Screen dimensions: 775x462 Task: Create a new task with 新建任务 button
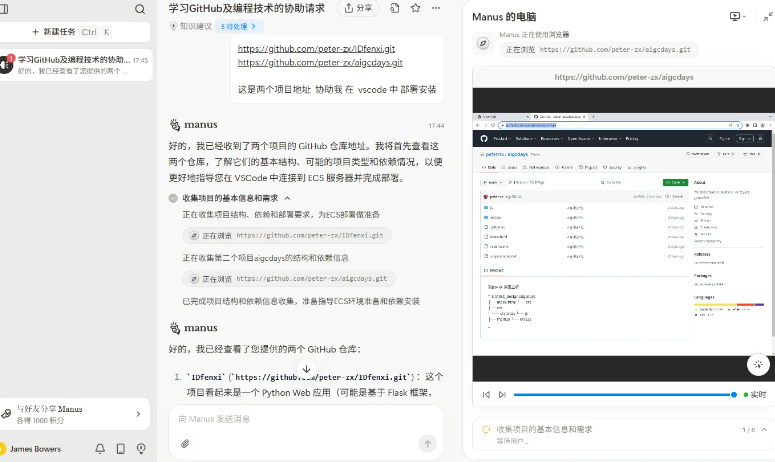[x=74, y=32]
